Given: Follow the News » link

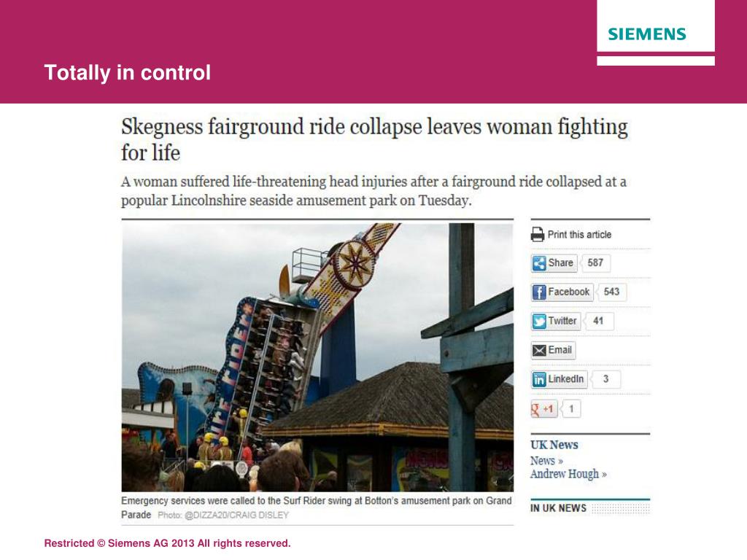Looking at the screenshot, I should click(546, 461).
